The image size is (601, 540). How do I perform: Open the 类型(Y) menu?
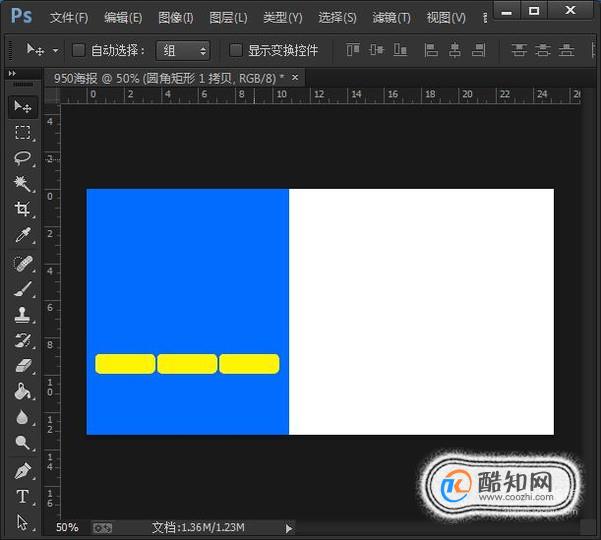[x=283, y=18]
